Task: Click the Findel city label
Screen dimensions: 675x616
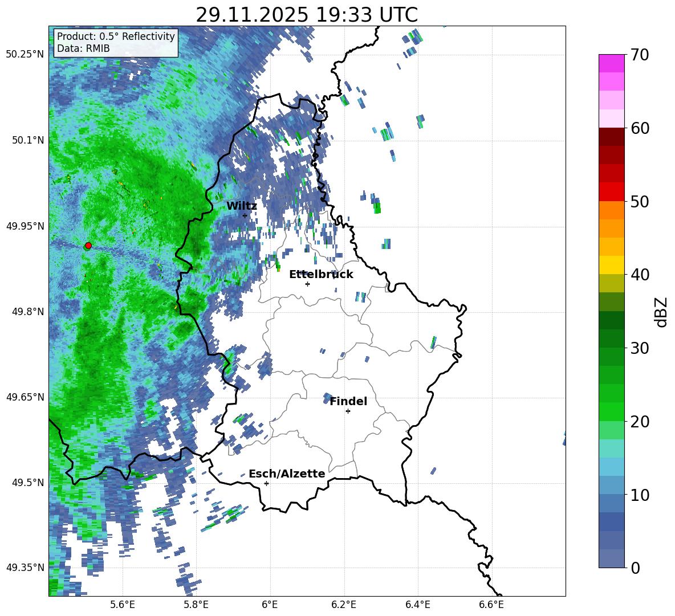Action: 348,401
